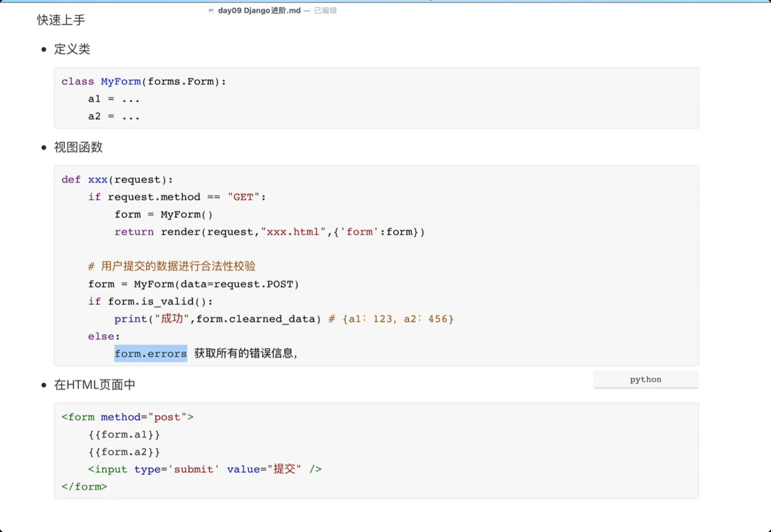Click the document title 'day09 Django进阶.md'
The image size is (771, 532).
pyautogui.click(x=259, y=10)
